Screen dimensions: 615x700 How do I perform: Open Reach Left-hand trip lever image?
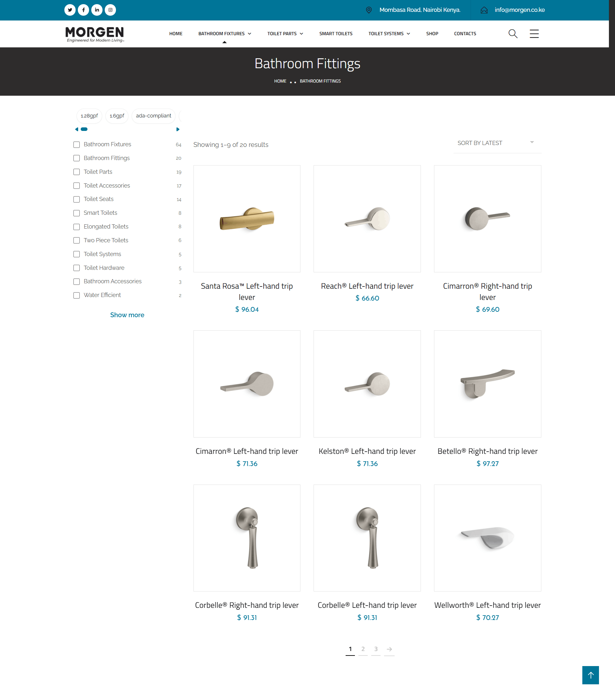click(x=367, y=219)
